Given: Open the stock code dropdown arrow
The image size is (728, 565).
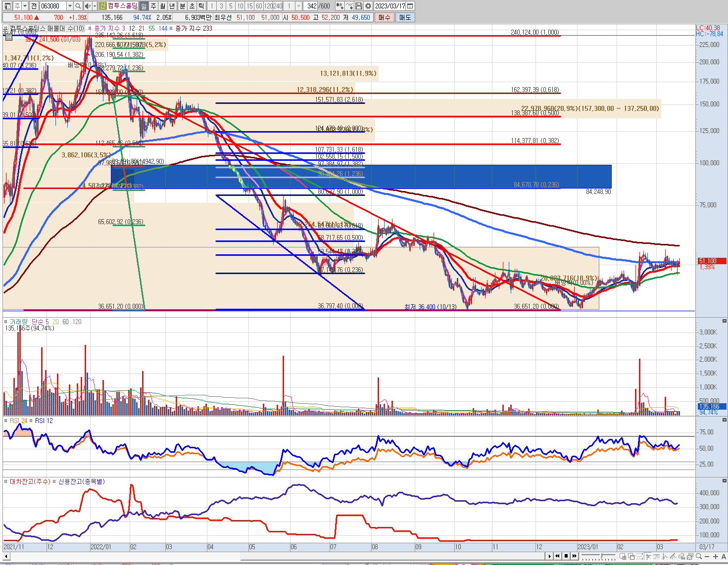Looking at the screenshot, I should point(70,6).
